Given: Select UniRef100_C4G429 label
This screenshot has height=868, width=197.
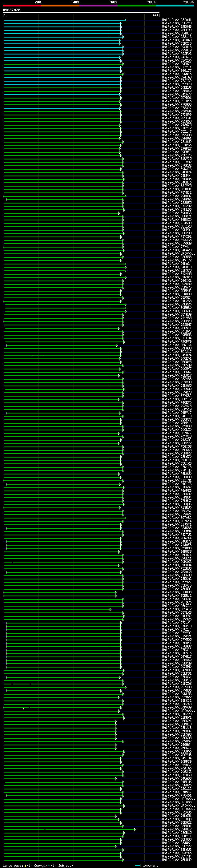Looking at the screenshot, I should click(x=177, y=250).
